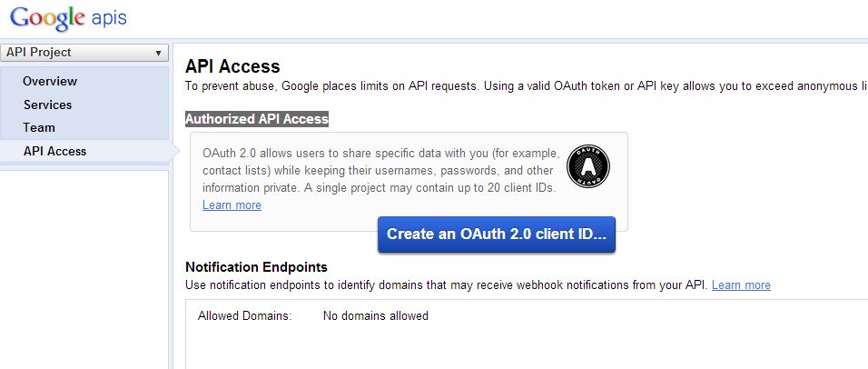Click the 'To prevent abuse' intro sentence

click(x=526, y=86)
